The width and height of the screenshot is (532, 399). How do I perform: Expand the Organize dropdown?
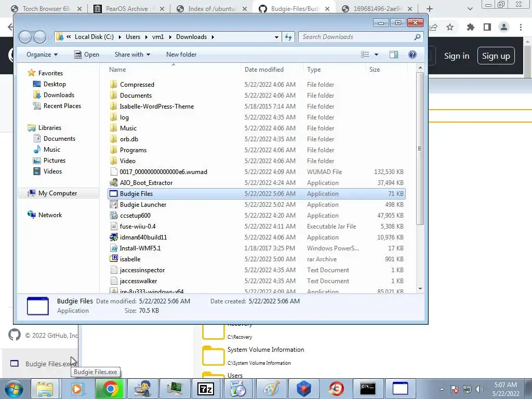42,55
